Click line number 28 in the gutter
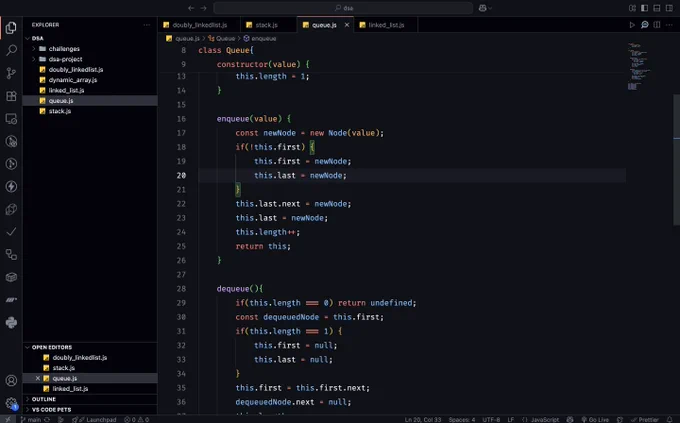This screenshot has width=680, height=423. click(181, 289)
